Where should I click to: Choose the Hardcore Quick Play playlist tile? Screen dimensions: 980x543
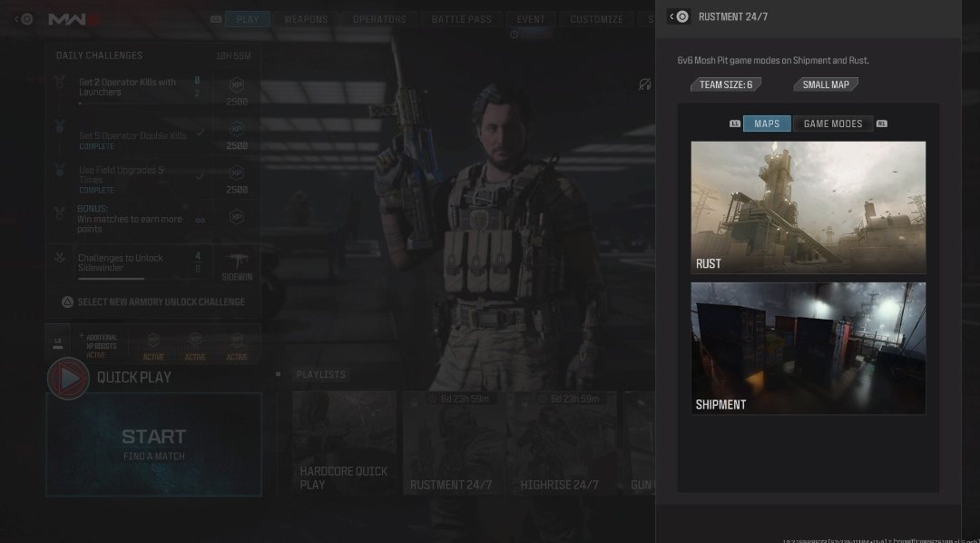coord(345,445)
